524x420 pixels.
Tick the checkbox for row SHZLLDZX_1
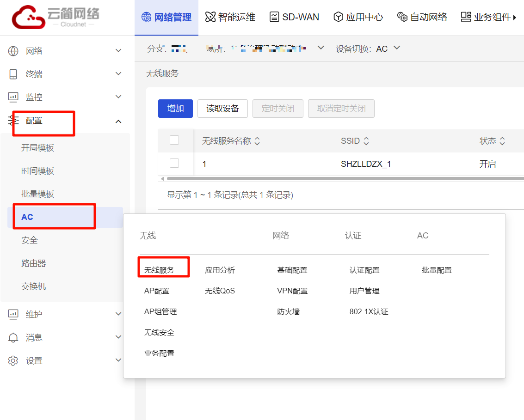(174, 163)
